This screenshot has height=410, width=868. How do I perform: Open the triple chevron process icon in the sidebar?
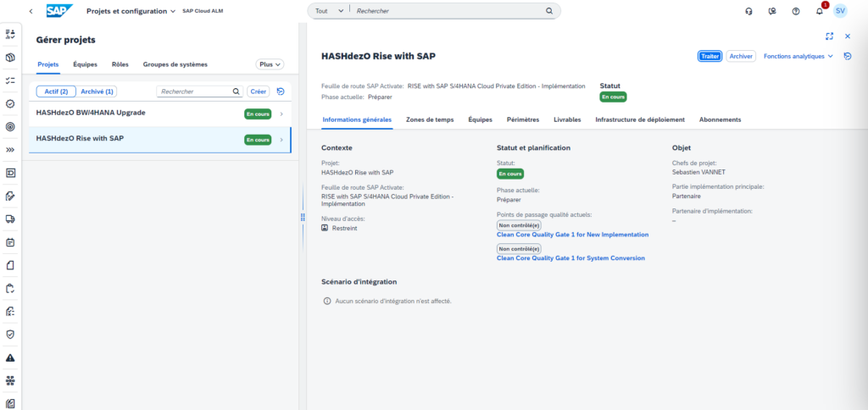pyautogui.click(x=10, y=150)
